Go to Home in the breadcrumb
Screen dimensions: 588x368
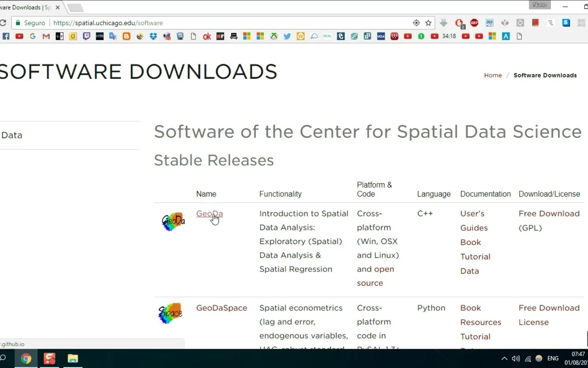pyautogui.click(x=493, y=75)
